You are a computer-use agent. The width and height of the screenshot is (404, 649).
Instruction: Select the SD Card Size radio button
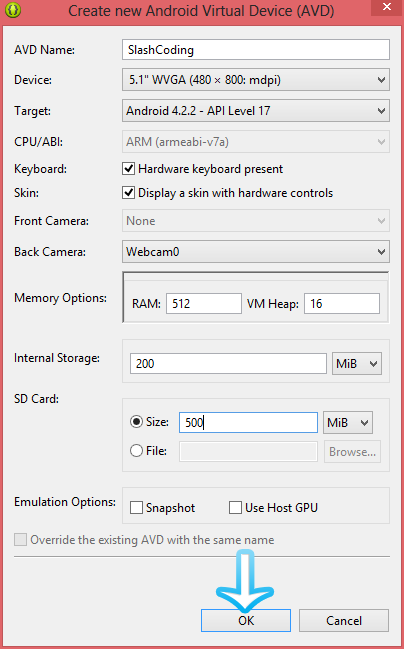tap(136, 422)
